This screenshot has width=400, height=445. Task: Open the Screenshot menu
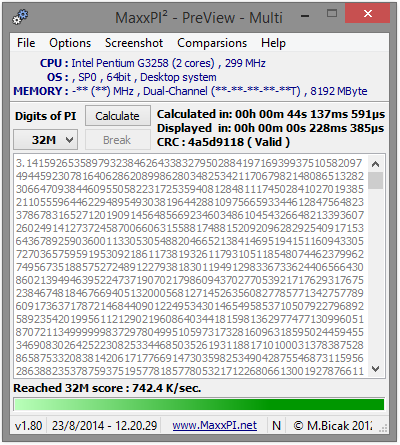(x=134, y=43)
